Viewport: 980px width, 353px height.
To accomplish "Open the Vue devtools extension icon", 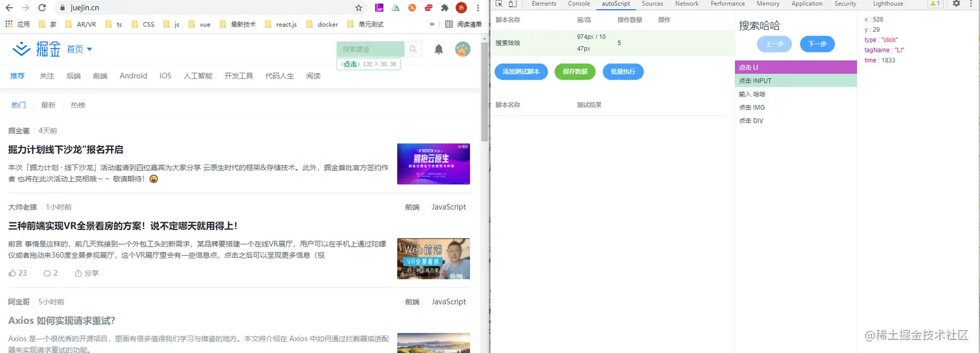I will pos(395,8).
